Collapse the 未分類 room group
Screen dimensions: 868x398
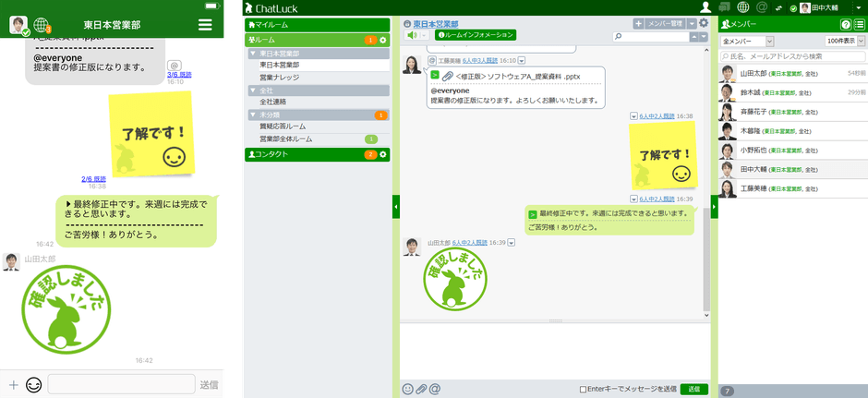[x=253, y=115]
